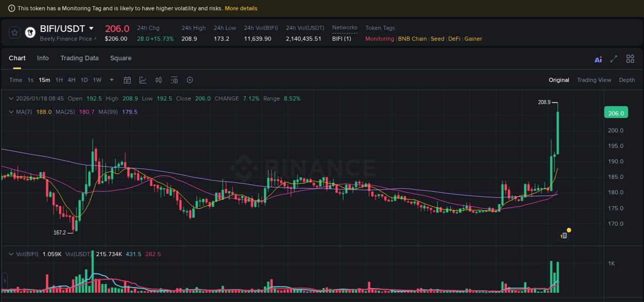Select the 1H time interval

pyautogui.click(x=59, y=80)
